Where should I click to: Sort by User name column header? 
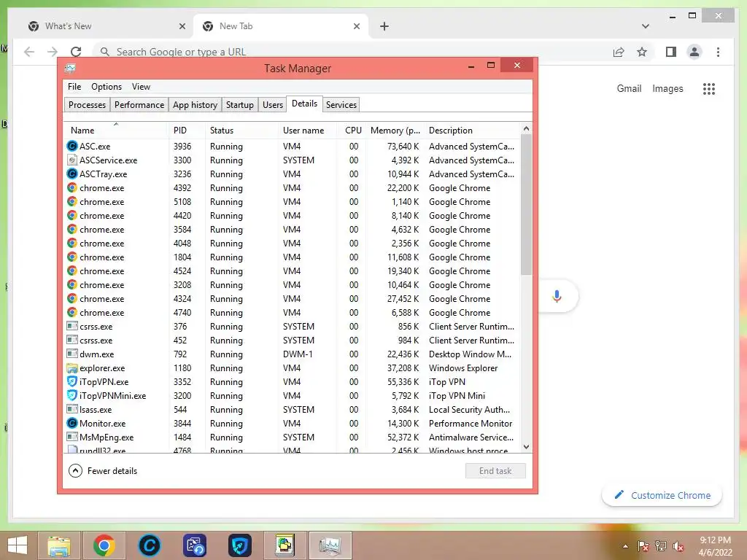pos(309,131)
